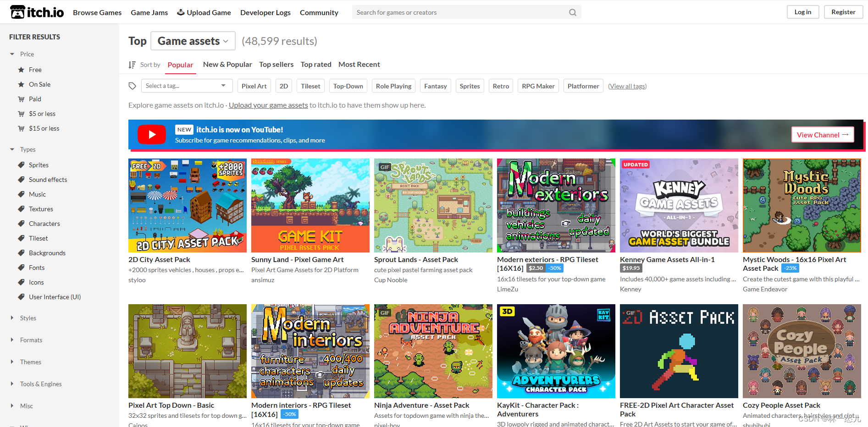Click the star icon beside Free
This screenshot has height=427, width=868.
click(x=21, y=70)
